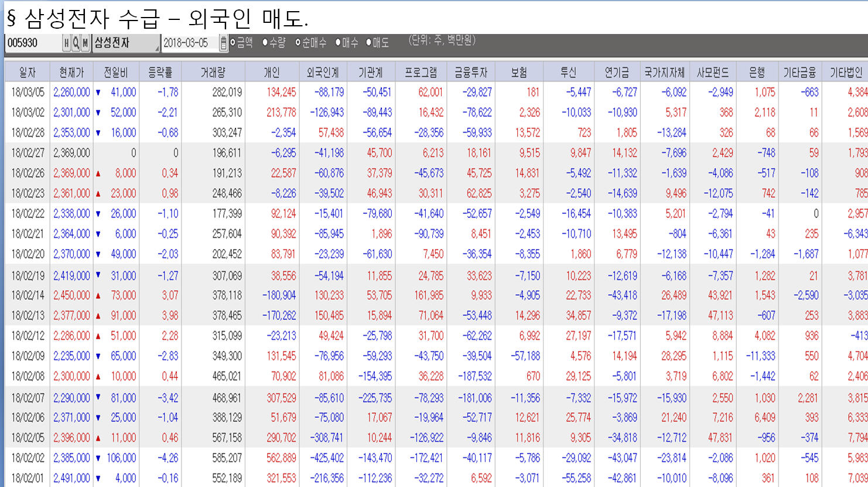The width and height of the screenshot is (868, 487).
Task: Click the stock code field 005930
Action: click(32, 43)
